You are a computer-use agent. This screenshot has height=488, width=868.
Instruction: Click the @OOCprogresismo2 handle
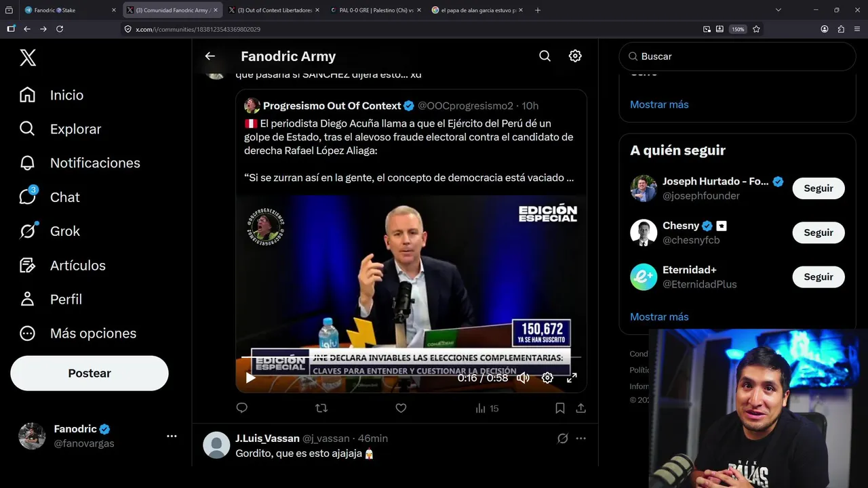[465, 106]
